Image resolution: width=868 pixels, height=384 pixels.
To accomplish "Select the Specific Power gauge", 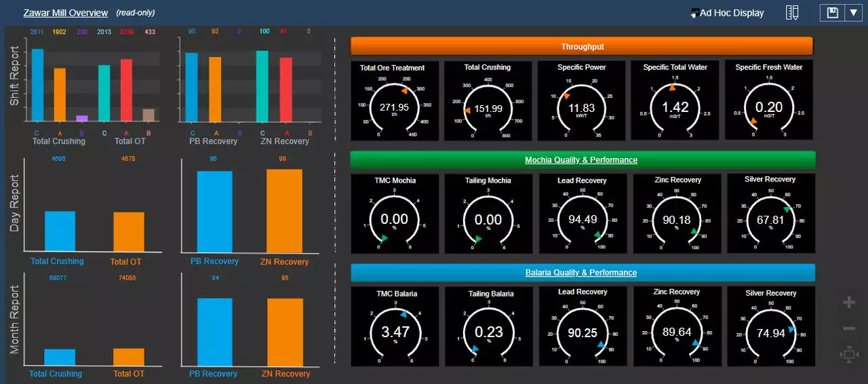I will 581,101.
